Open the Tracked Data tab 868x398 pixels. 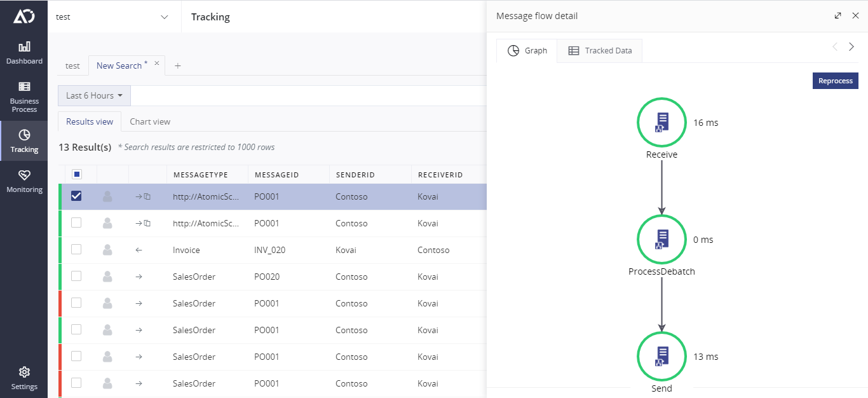click(600, 51)
